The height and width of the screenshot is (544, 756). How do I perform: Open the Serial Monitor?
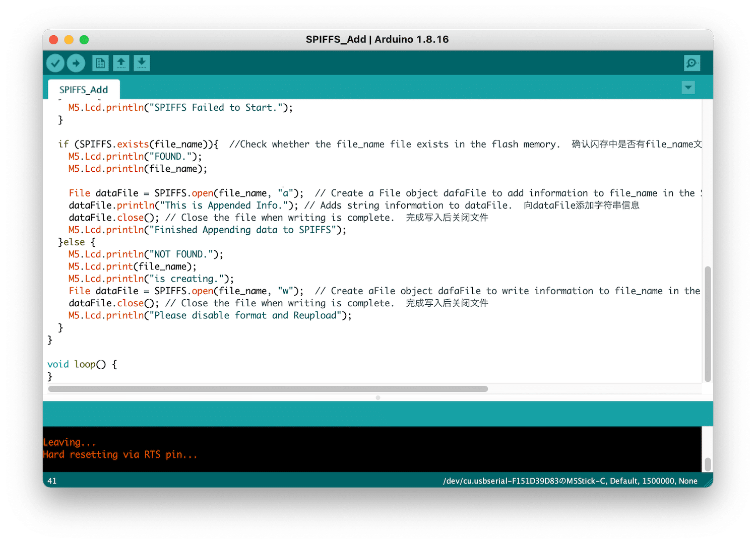[691, 63]
